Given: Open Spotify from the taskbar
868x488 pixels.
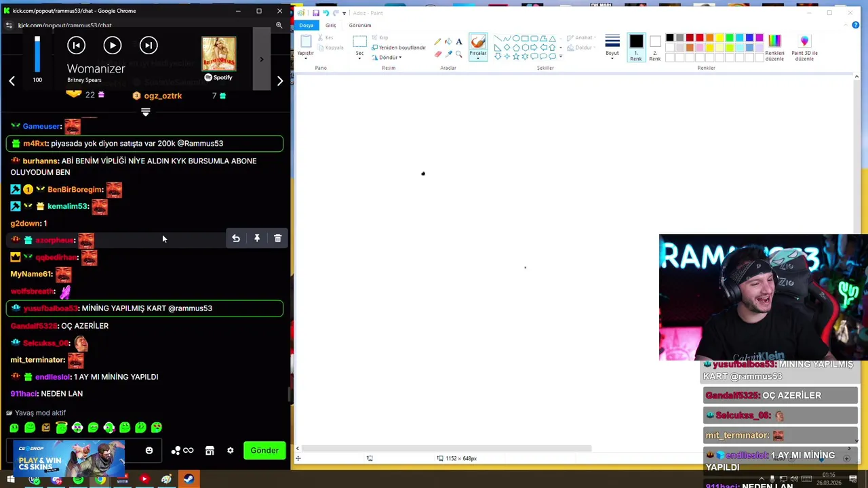Looking at the screenshot, I should (x=78, y=480).
